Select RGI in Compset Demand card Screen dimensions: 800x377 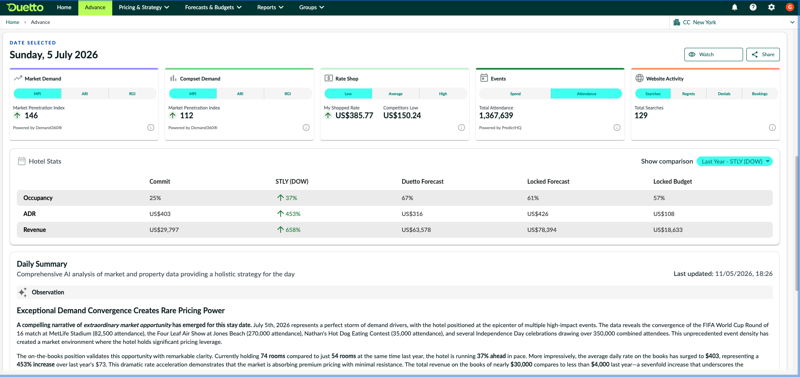pyautogui.click(x=288, y=94)
